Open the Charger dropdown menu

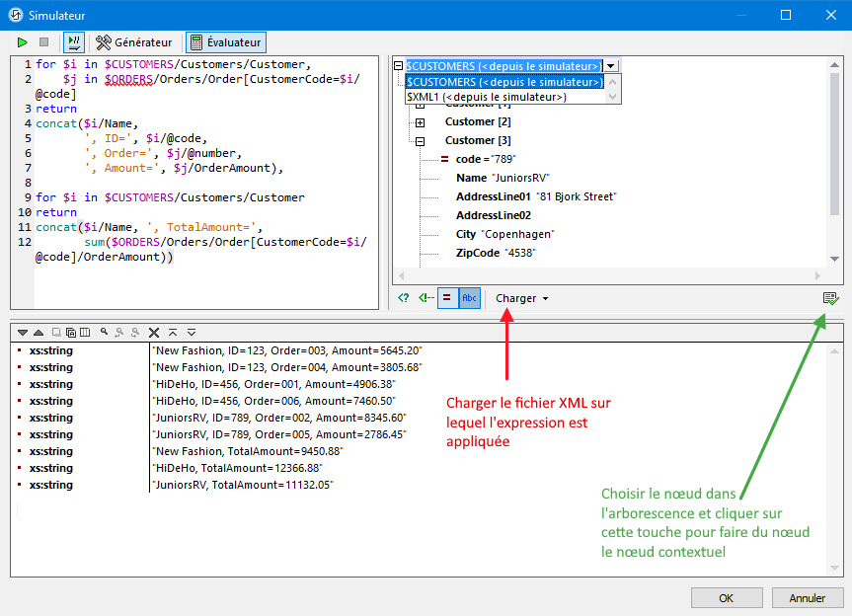coord(521,298)
